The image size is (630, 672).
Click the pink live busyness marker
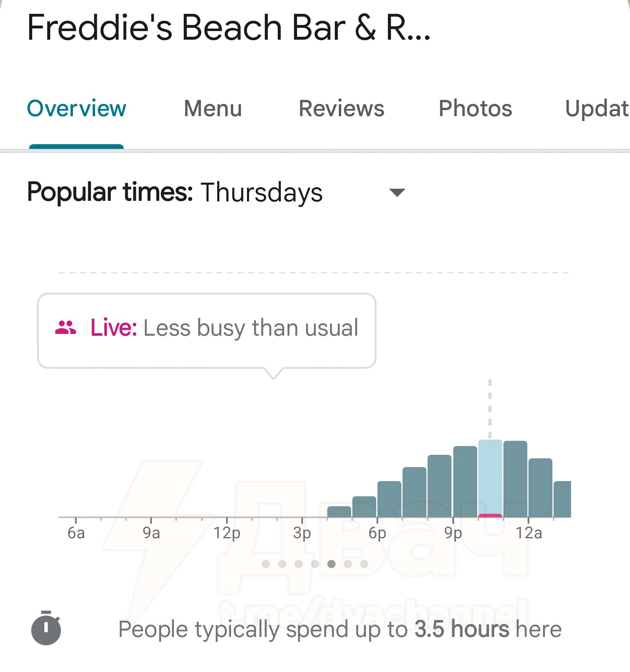pyautogui.click(x=490, y=516)
